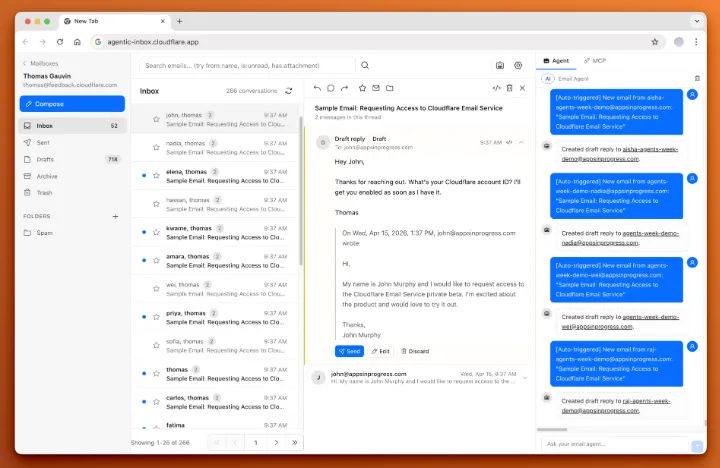
Task: Star the open email thread
Action: [362, 88]
